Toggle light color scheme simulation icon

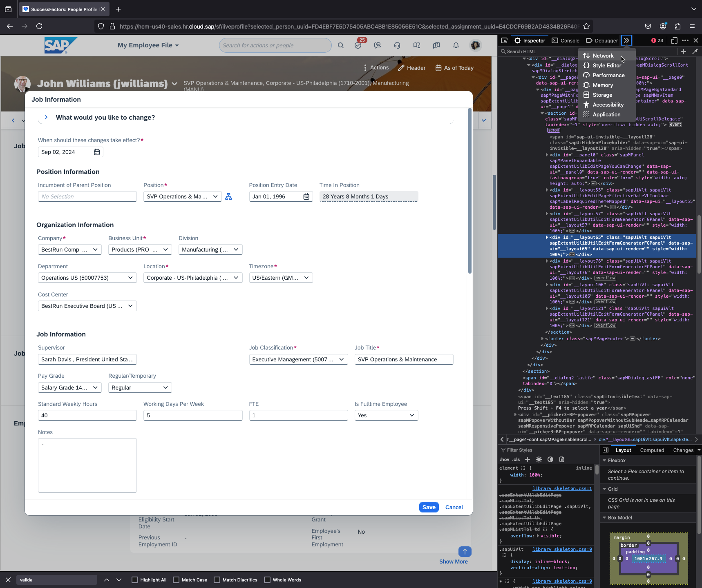pos(539,459)
